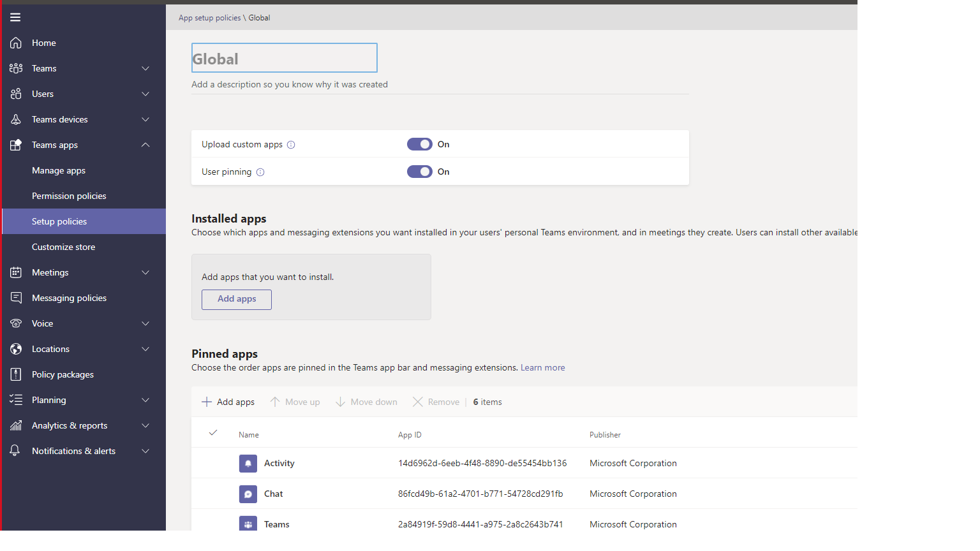Open Permission policies page
The image size is (980, 551).
pos(69,196)
